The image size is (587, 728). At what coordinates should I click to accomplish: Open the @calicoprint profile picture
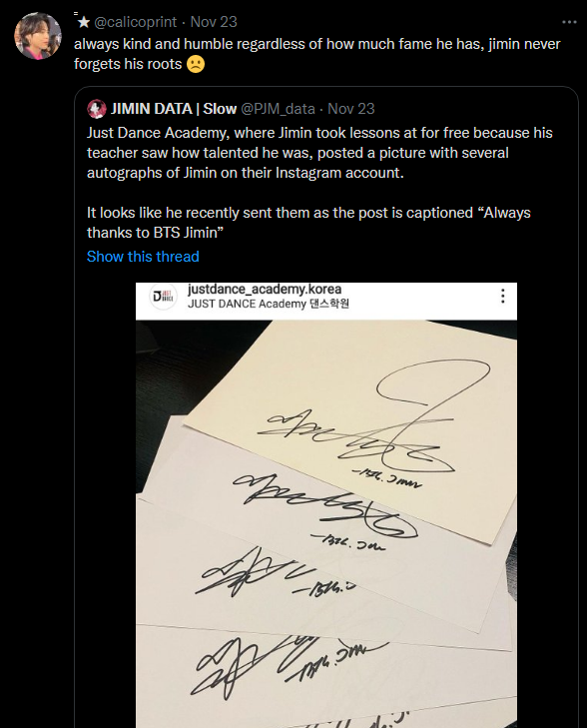[x=38, y=36]
